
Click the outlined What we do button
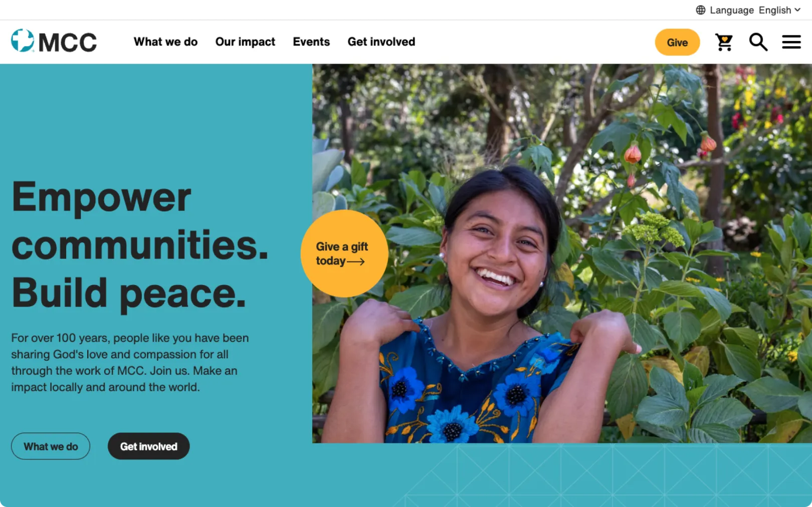(x=51, y=446)
